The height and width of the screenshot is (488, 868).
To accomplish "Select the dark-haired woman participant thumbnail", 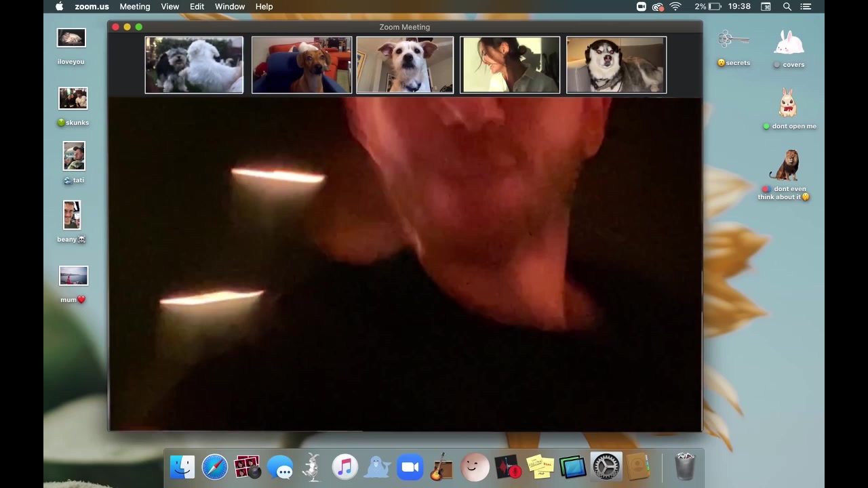I will pyautogui.click(x=510, y=65).
